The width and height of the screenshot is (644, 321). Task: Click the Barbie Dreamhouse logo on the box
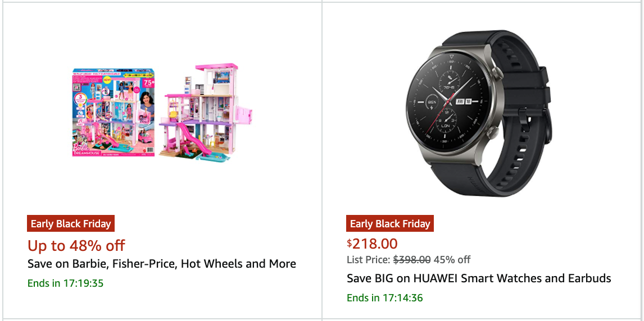pyautogui.click(x=85, y=150)
